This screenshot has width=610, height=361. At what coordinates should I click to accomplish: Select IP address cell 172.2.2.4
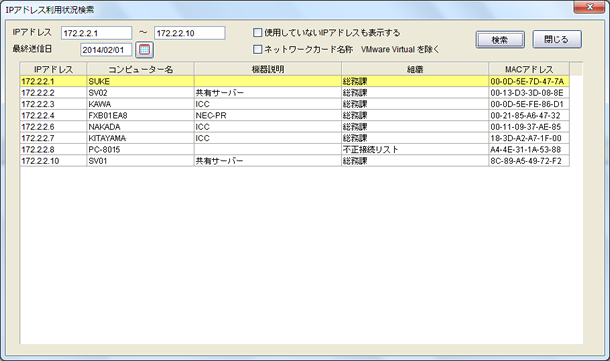coord(53,115)
